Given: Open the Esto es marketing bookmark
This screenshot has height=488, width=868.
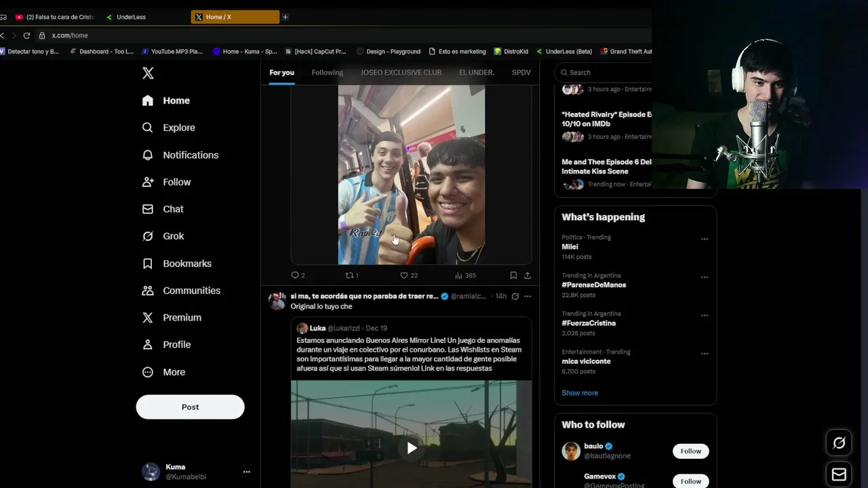Looking at the screenshot, I should (x=457, y=52).
